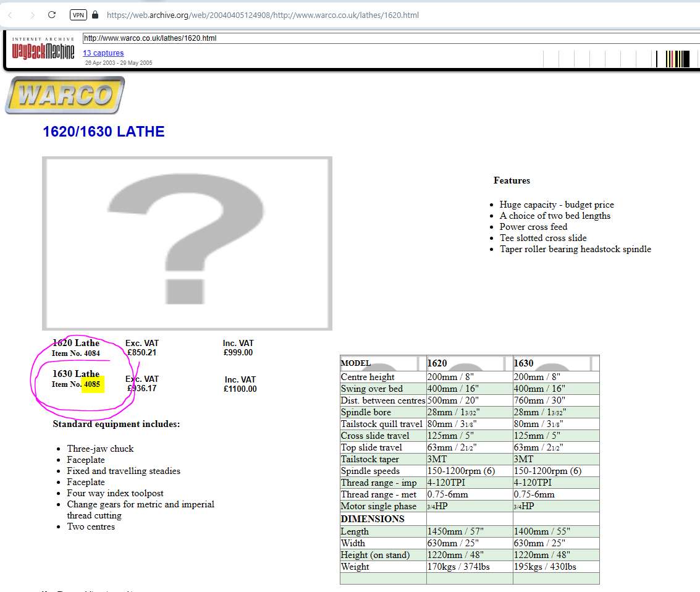
Task: Click 'Thread range - imp' row label
Action: (379, 483)
